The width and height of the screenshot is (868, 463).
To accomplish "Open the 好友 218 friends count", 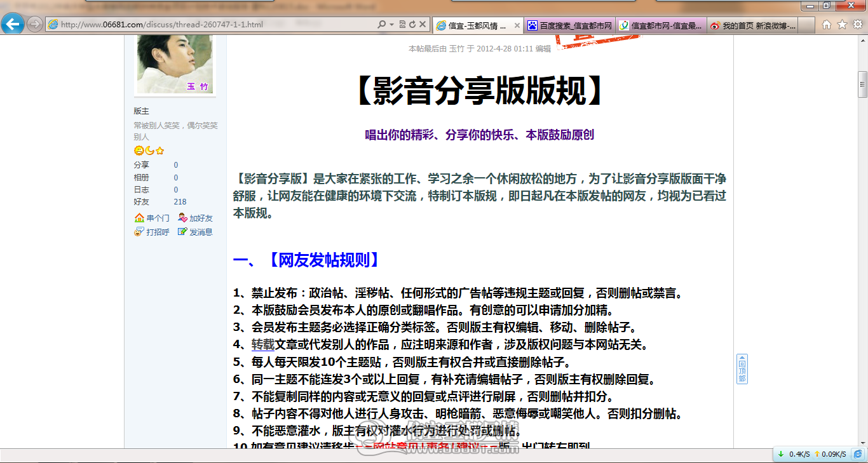I will click(x=180, y=202).
